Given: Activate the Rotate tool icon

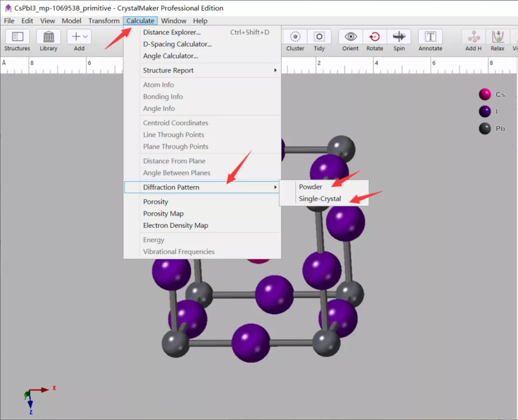Looking at the screenshot, I should 375,36.
